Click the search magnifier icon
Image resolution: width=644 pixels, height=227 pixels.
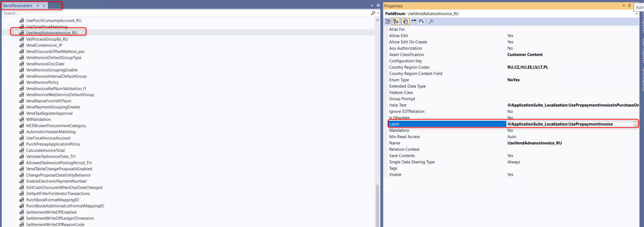(373, 13)
